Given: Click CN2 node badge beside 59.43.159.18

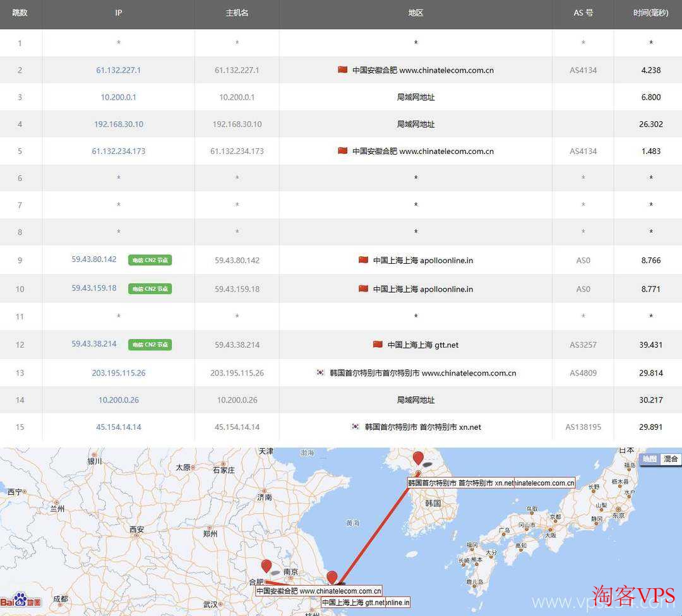Looking at the screenshot, I should click(x=150, y=288).
